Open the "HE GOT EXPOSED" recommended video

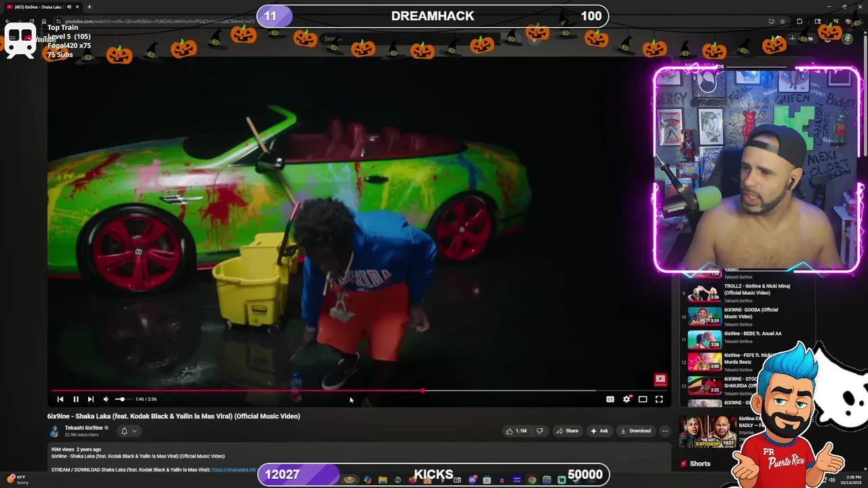(x=707, y=431)
